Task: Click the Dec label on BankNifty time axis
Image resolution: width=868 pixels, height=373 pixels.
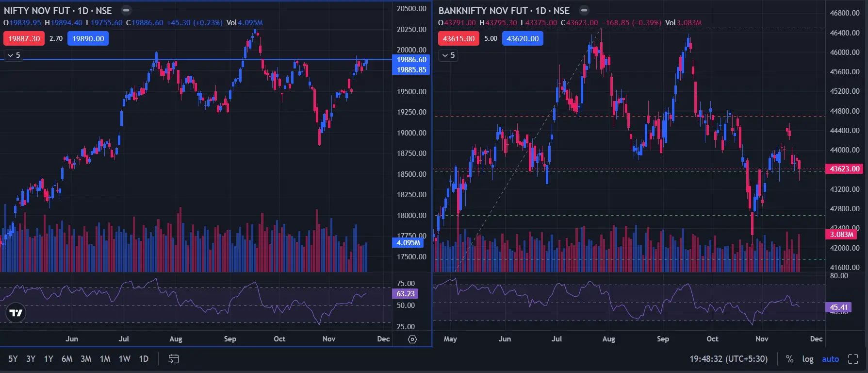Action: coord(816,339)
